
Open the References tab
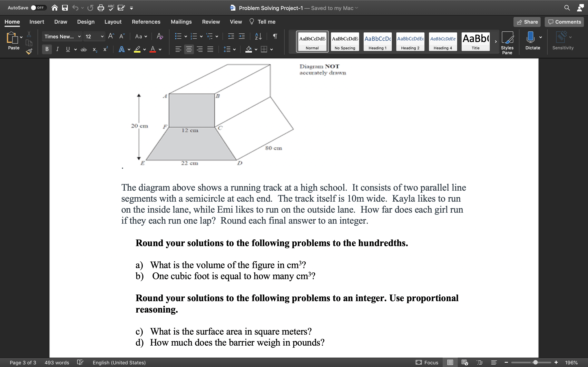pos(146,22)
